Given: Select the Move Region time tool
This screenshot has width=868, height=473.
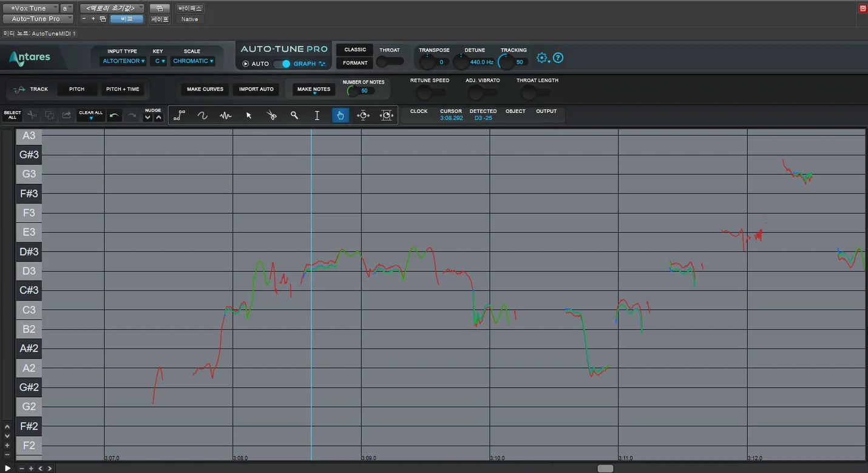Looking at the screenshot, I should click(x=387, y=115).
